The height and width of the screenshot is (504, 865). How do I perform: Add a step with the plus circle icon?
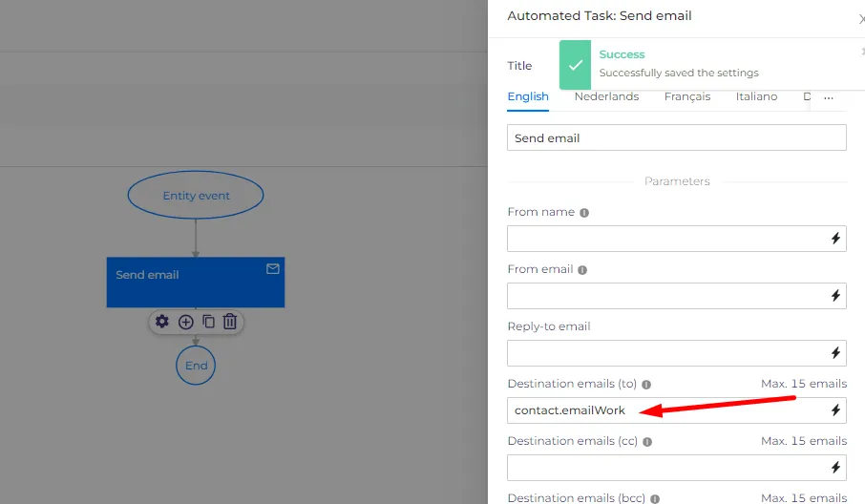[186, 322]
